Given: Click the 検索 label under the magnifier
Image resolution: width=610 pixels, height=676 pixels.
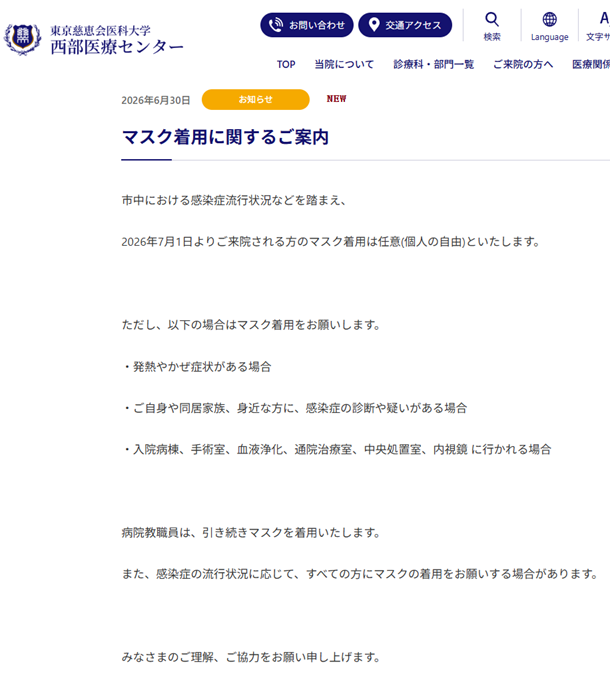Looking at the screenshot, I should point(492,37).
